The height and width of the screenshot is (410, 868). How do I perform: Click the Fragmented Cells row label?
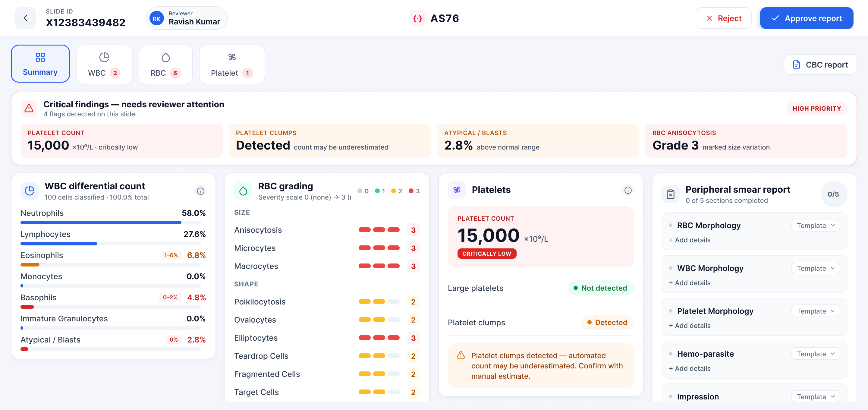pos(267,374)
